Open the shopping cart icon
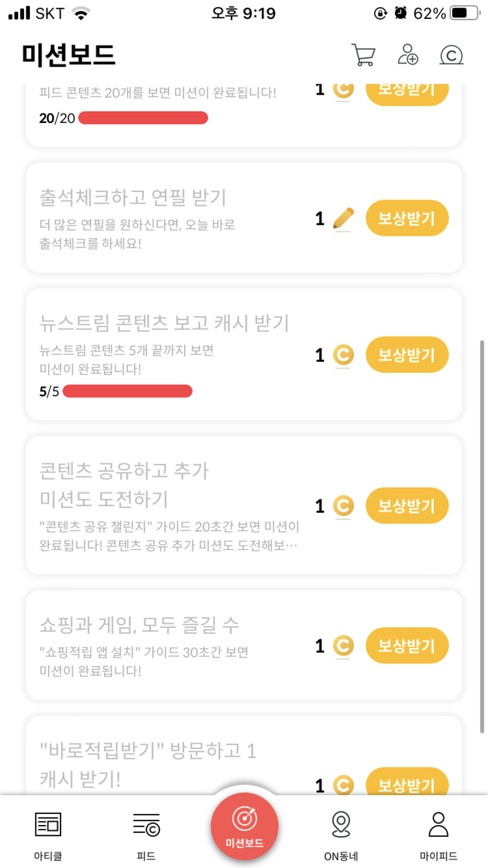488x868 pixels. click(x=363, y=55)
